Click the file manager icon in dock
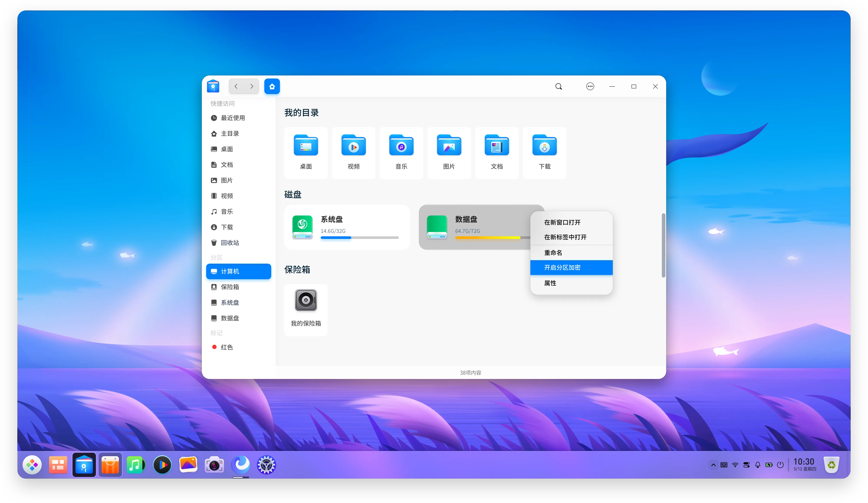Image resolution: width=868 pixels, height=503 pixels. click(x=84, y=465)
